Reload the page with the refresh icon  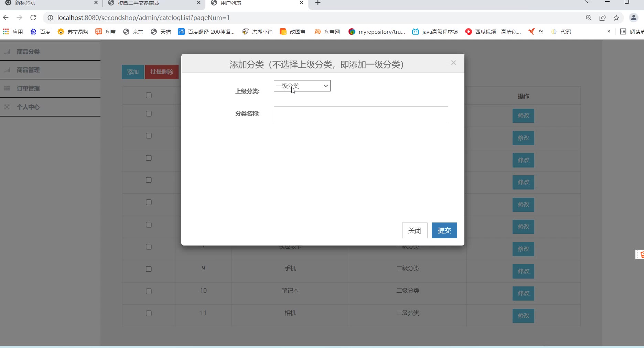(x=33, y=18)
